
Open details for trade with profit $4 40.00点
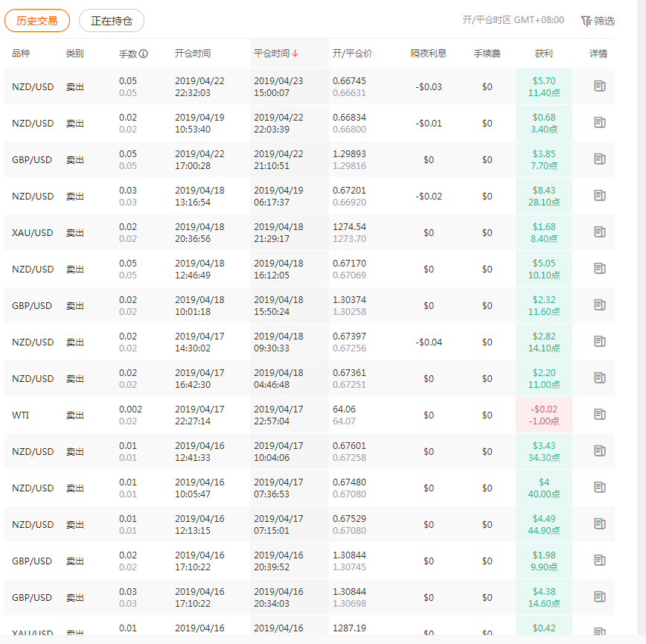click(599, 488)
